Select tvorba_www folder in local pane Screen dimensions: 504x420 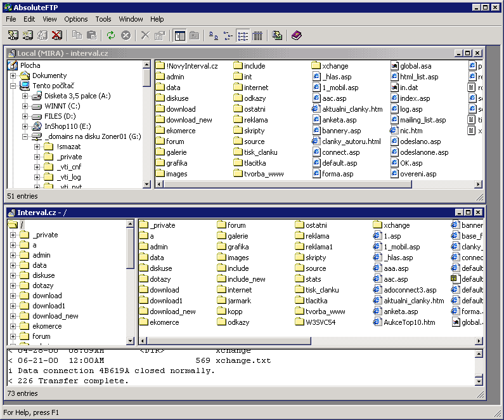pyautogui.click(x=259, y=174)
